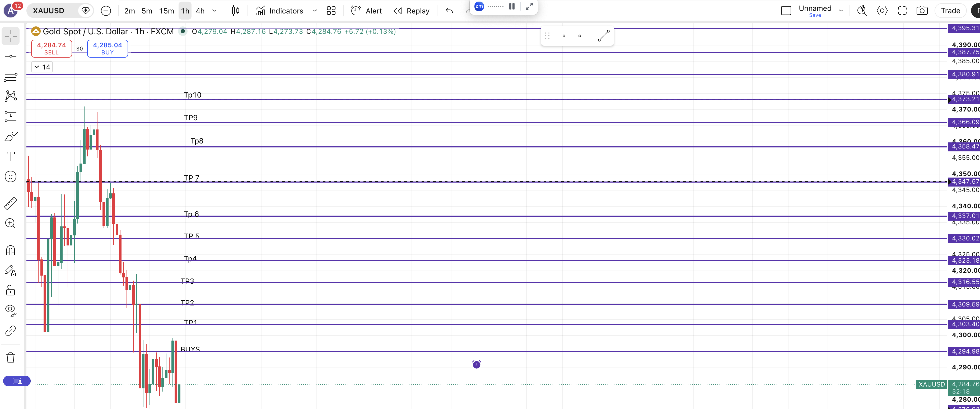Select the horizontal line drawing tool
The width and height of the screenshot is (980, 409).
11,56
